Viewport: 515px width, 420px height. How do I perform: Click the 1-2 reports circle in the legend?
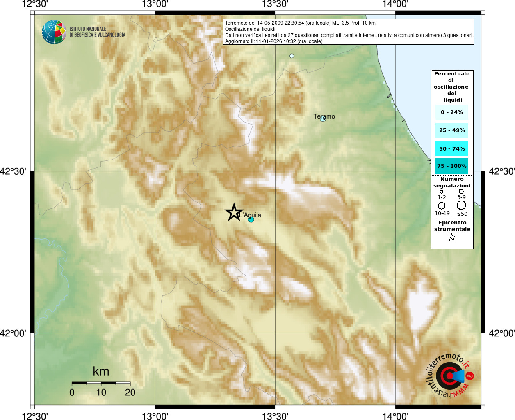(x=441, y=192)
